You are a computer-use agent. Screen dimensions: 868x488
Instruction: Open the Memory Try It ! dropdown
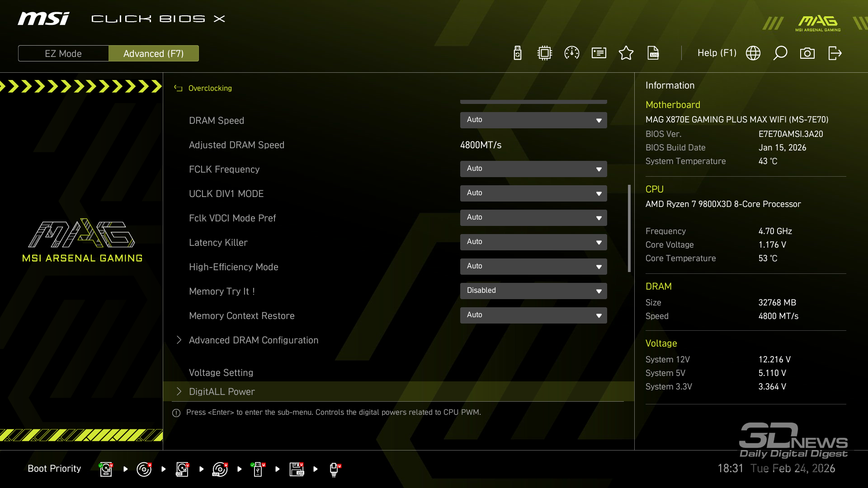pos(533,291)
